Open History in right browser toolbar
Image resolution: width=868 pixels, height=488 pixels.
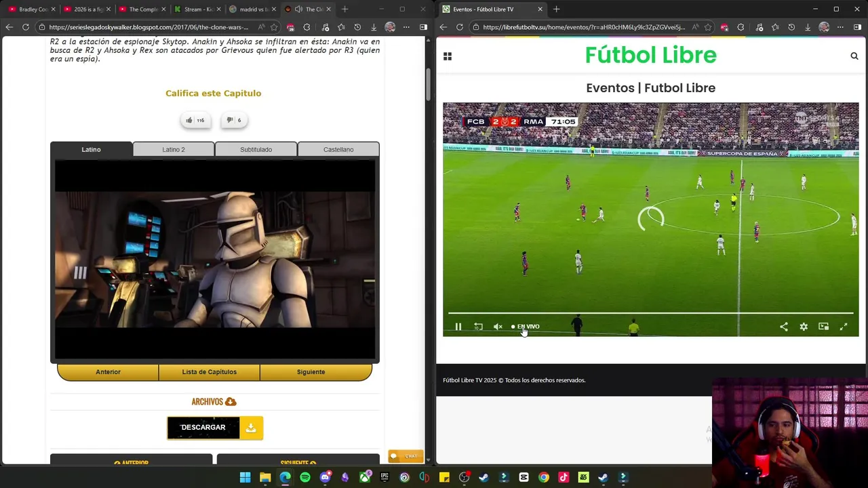pyautogui.click(x=791, y=27)
